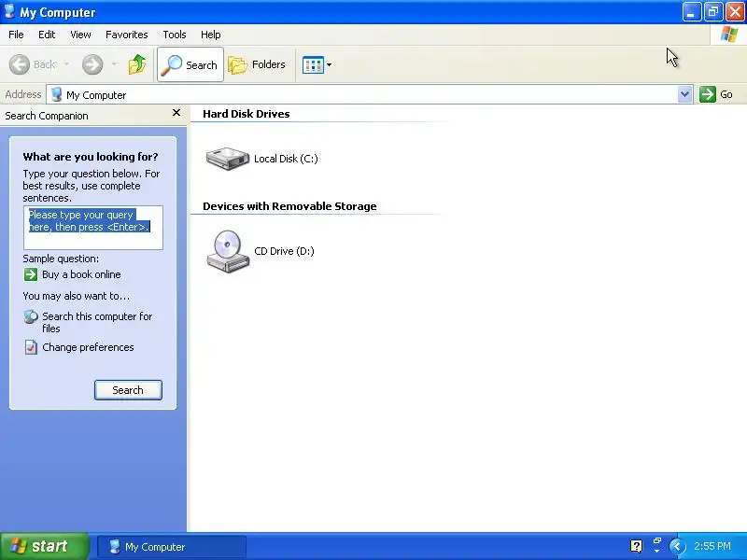
Task: Open the Edit menu
Action: coord(47,35)
